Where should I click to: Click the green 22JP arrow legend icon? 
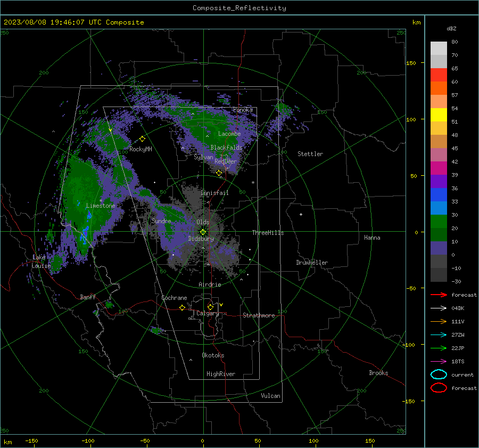click(439, 348)
